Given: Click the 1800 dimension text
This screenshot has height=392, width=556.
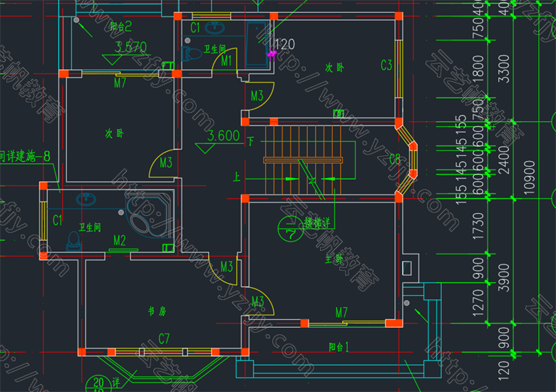Looking at the screenshot, I should click(x=478, y=68).
